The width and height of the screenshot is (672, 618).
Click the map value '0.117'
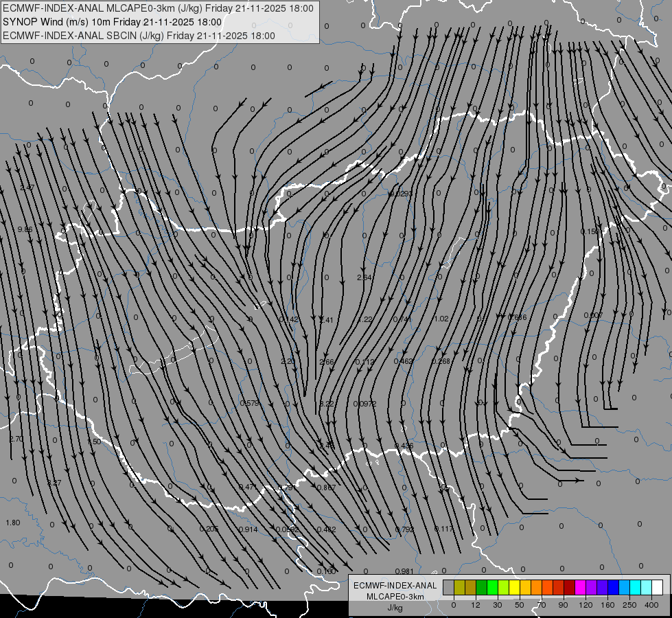pyautogui.click(x=443, y=529)
